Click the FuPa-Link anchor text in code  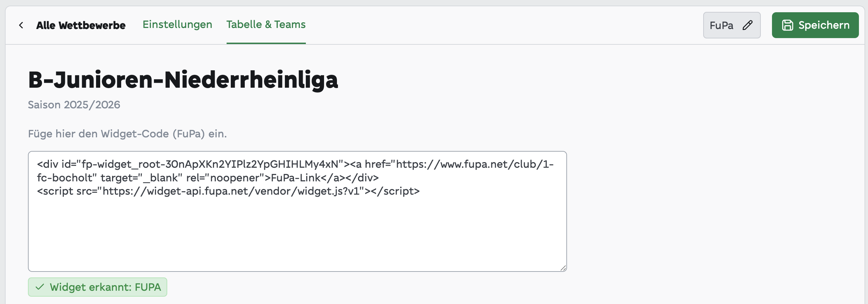tap(296, 178)
